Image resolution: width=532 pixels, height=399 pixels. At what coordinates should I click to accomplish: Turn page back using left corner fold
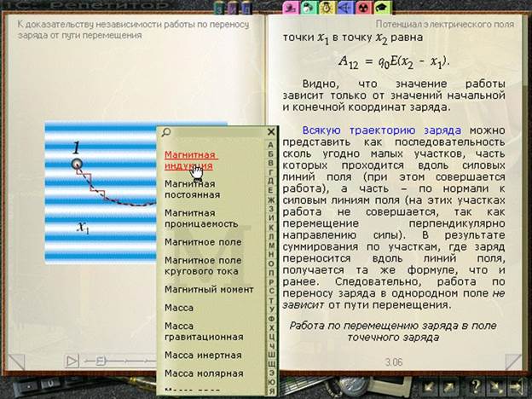click(16, 362)
